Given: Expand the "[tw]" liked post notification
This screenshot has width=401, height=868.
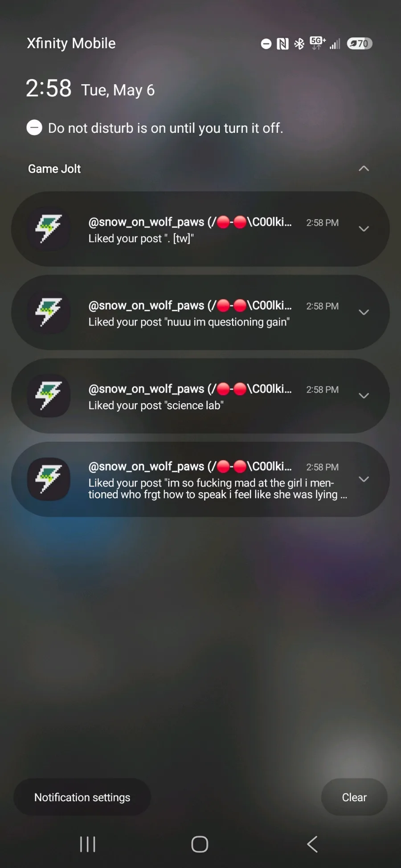Looking at the screenshot, I should pyautogui.click(x=364, y=229).
